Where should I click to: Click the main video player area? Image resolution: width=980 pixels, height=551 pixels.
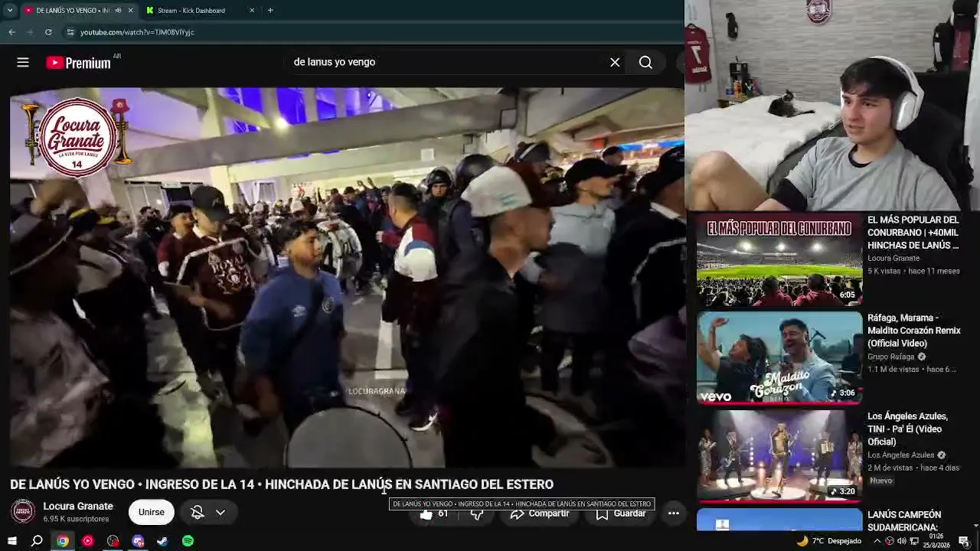pyautogui.click(x=347, y=277)
